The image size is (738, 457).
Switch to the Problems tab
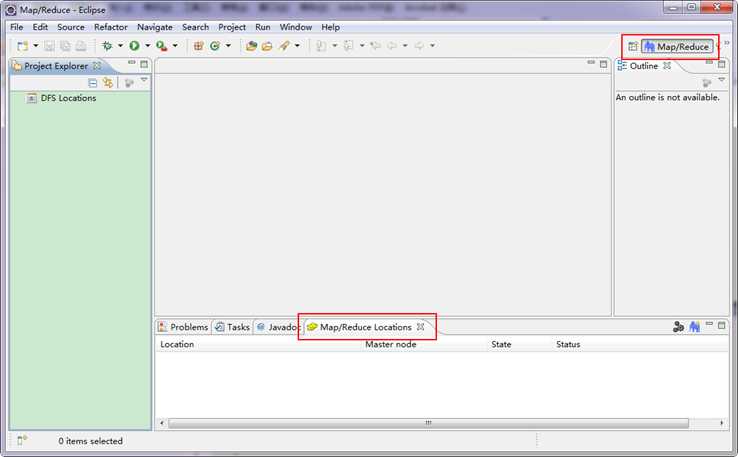[x=184, y=327]
